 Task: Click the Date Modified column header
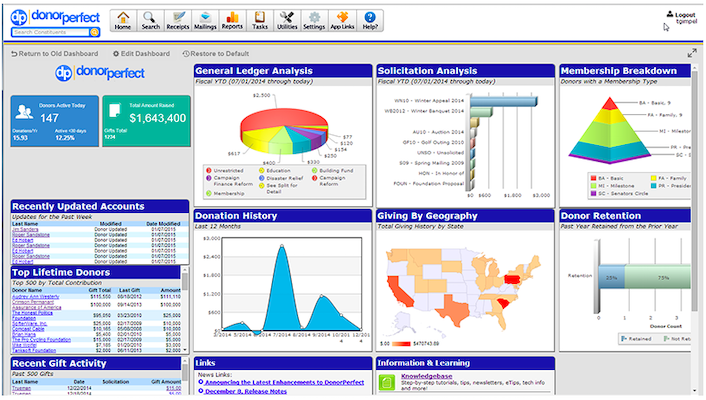tap(163, 224)
